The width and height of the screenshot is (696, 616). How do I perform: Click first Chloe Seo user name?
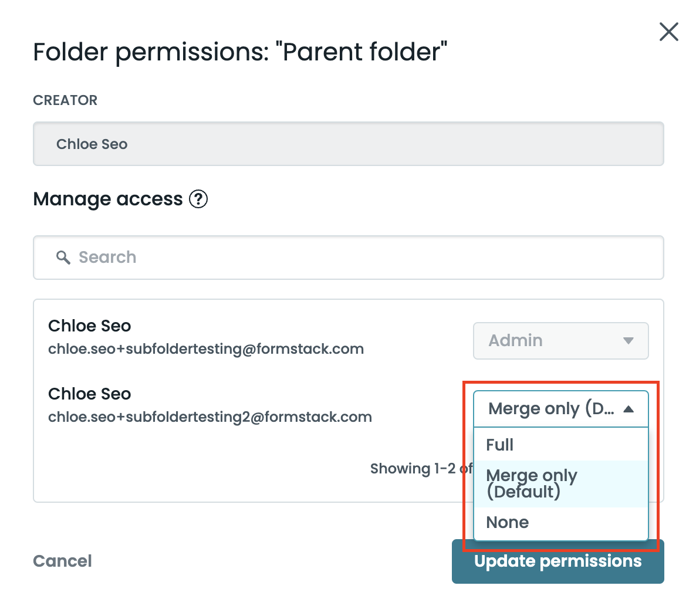click(x=90, y=326)
